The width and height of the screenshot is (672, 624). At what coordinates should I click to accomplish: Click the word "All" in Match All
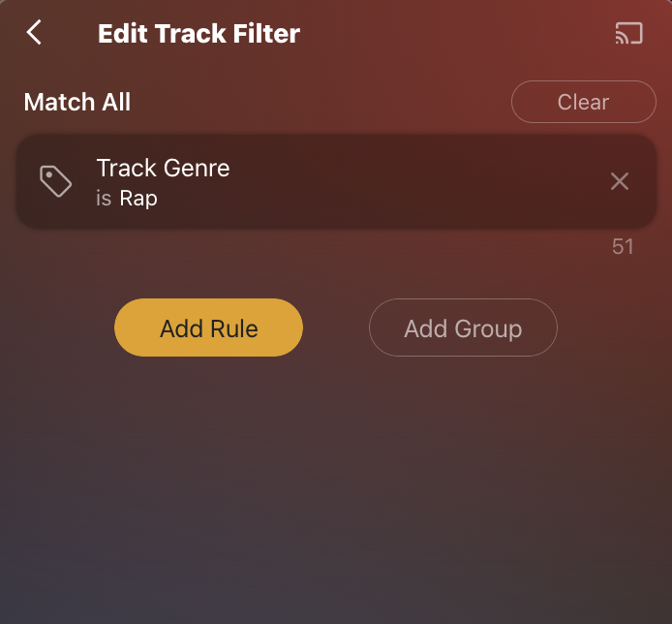click(x=113, y=102)
